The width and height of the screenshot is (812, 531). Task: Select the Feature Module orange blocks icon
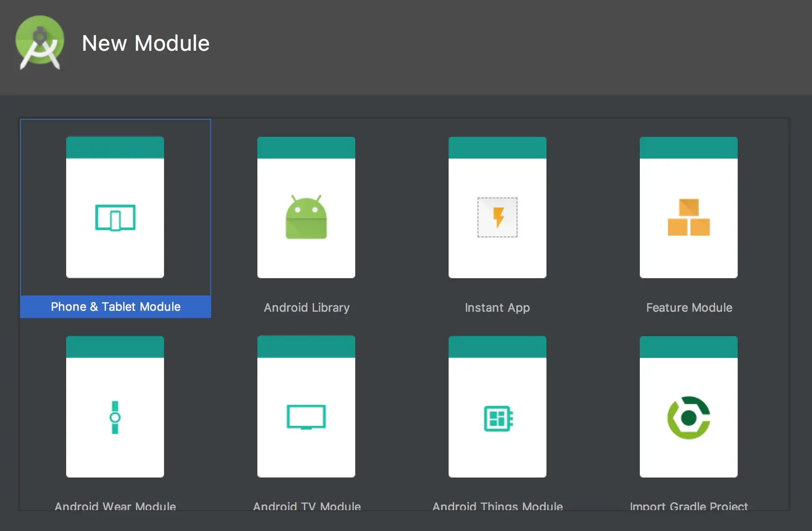tap(689, 217)
